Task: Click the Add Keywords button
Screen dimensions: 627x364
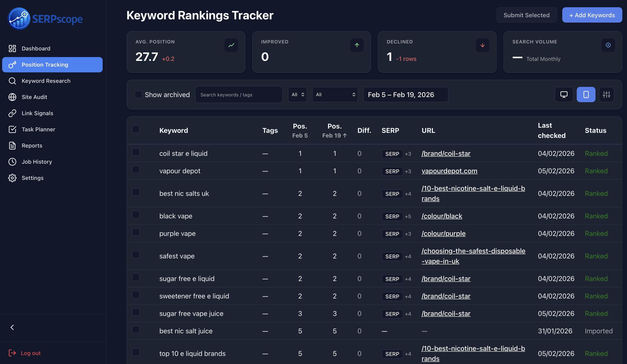Action: coord(592,15)
